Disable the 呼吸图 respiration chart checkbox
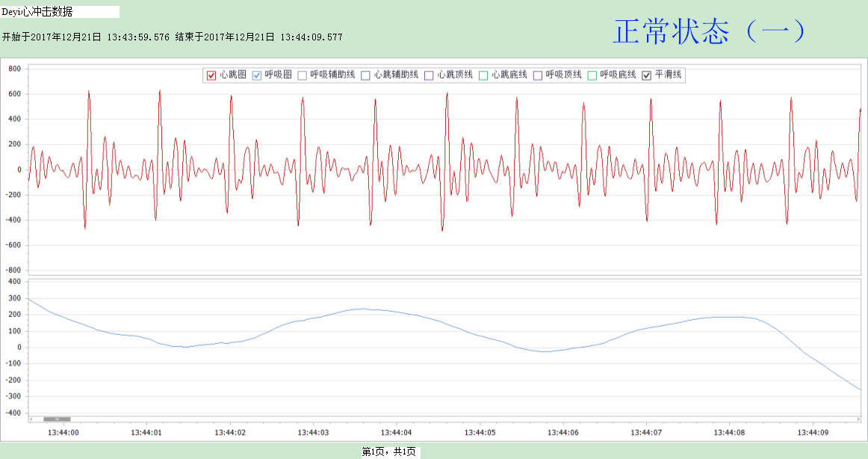This screenshot has height=459, width=868. pyautogui.click(x=257, y=75)
